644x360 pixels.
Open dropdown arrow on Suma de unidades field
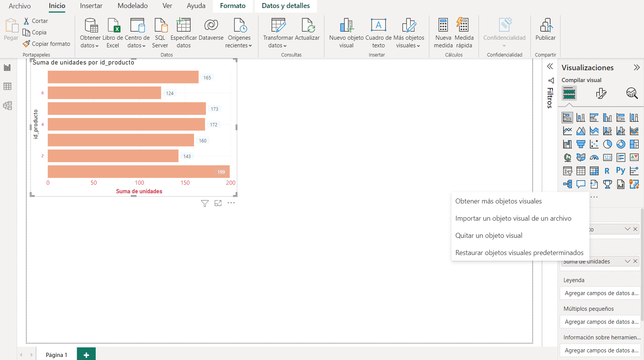coord(627,261)
